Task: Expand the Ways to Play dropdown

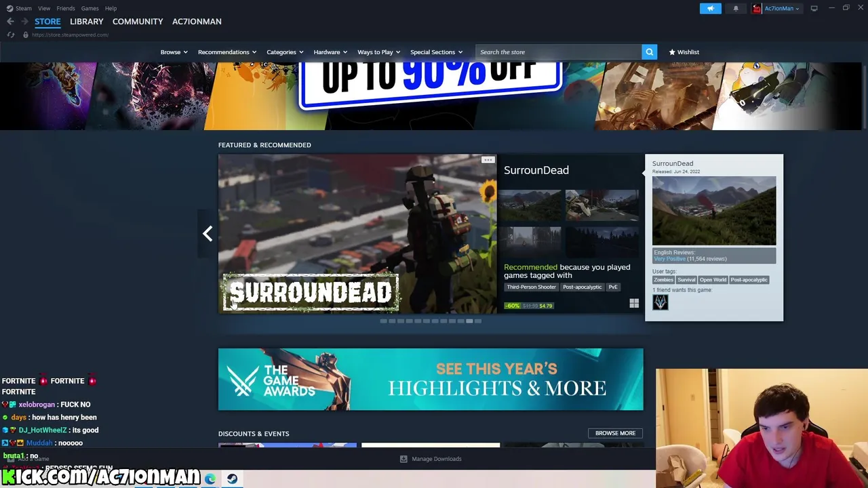Action: (x=378, y=52)
